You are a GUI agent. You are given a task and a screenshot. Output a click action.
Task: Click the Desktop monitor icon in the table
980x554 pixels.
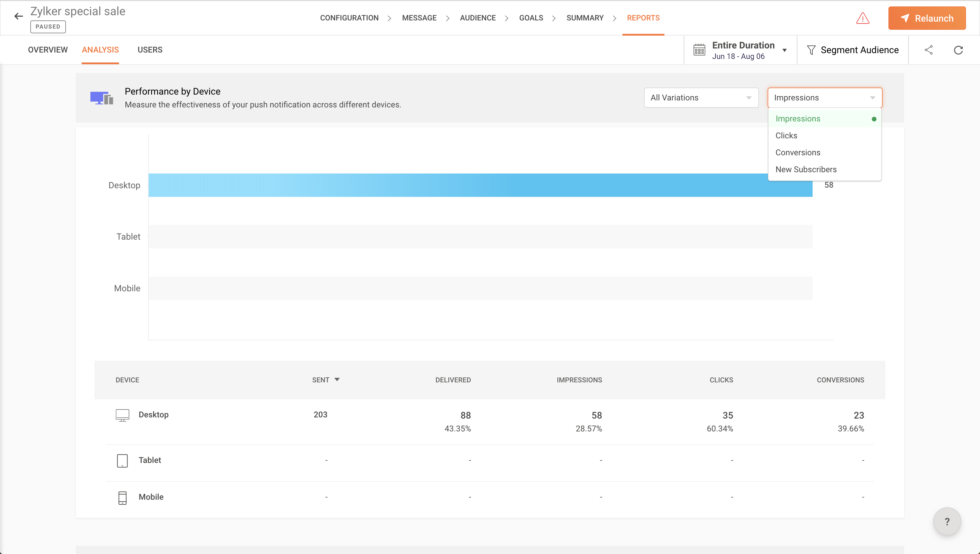tap(123, 415)
